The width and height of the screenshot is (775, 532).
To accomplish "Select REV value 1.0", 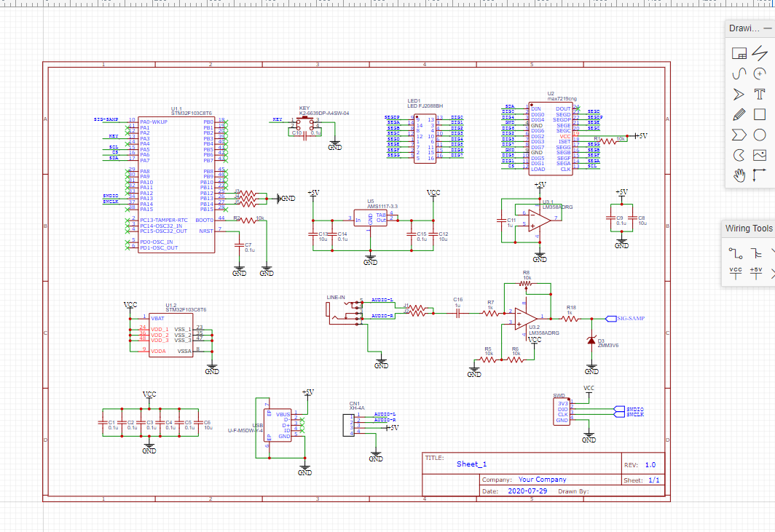I will (650, 465).
